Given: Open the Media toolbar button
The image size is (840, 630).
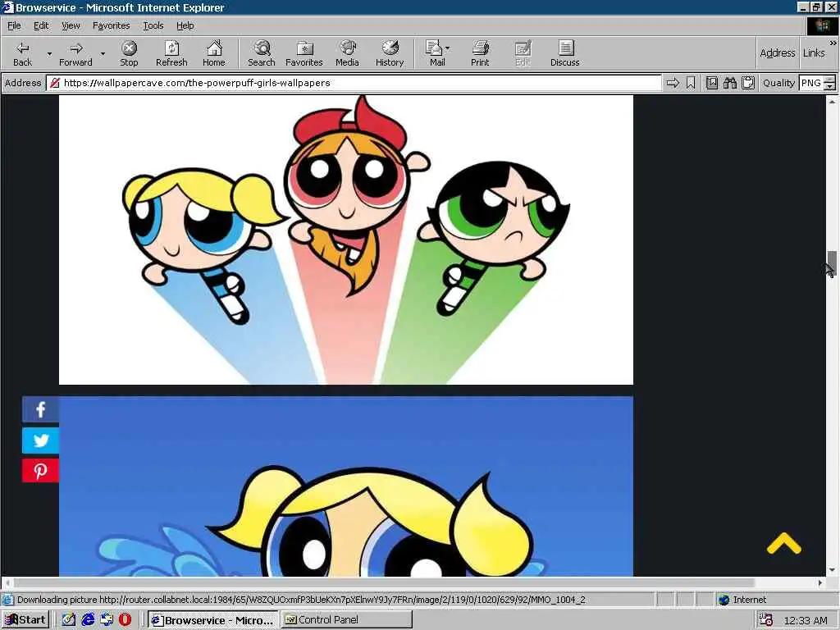Looking at the screenshot, I should click(x=347, y=53).
